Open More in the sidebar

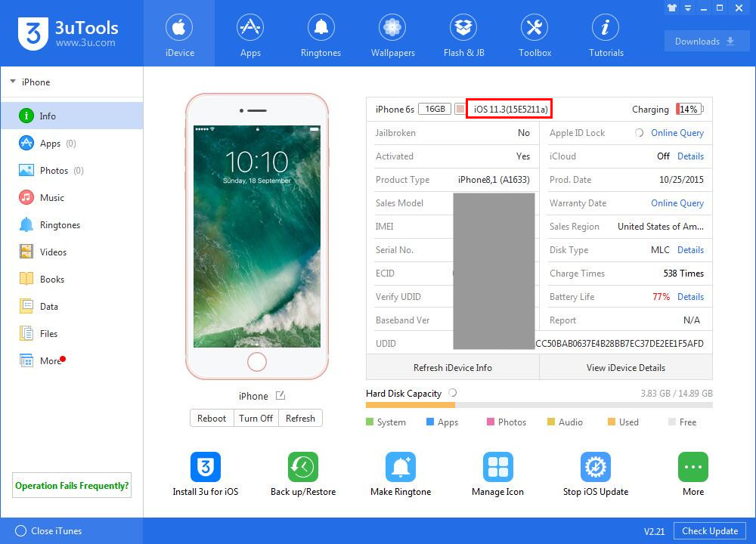tap(72, 361)
